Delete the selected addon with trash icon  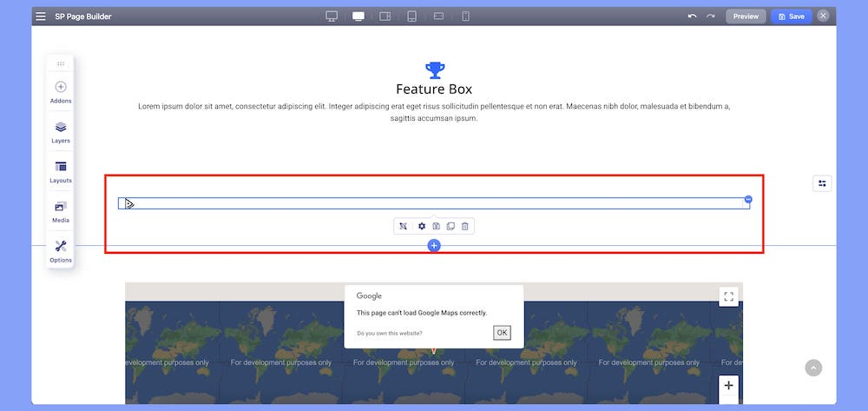click(x=464, y=226)
